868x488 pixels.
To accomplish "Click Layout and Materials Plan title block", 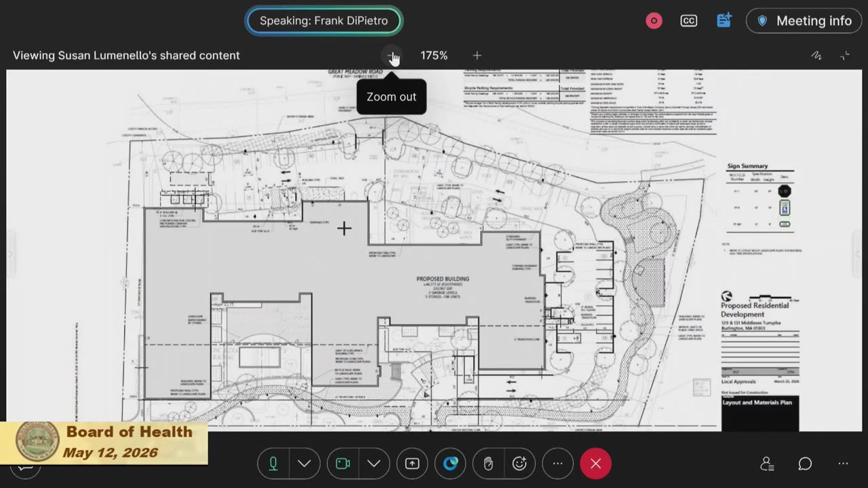I will (x=760, y=413).
